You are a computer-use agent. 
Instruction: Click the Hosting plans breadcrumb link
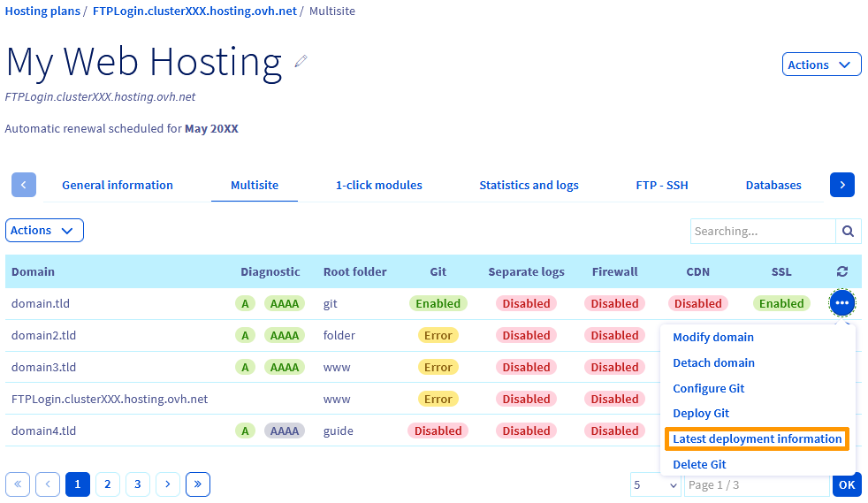tap(42, 11)
